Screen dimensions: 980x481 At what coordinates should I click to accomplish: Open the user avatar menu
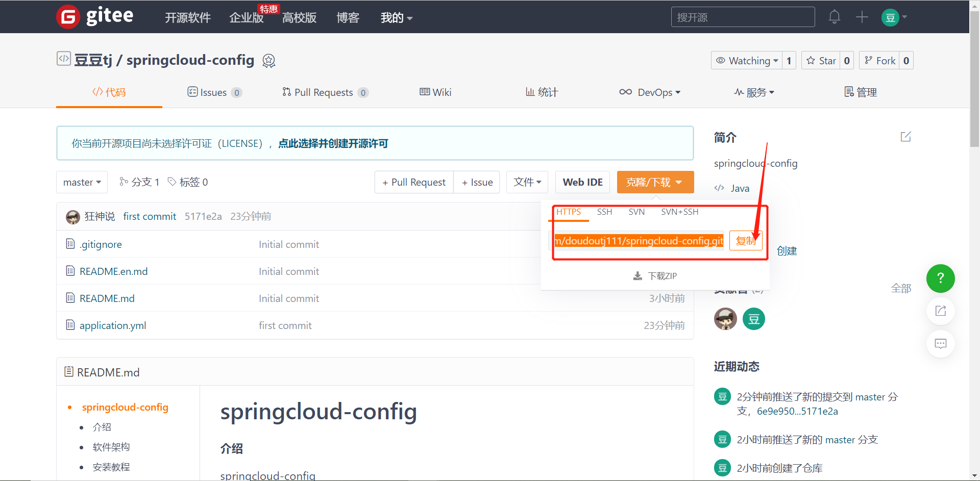[x=894, y=17]
